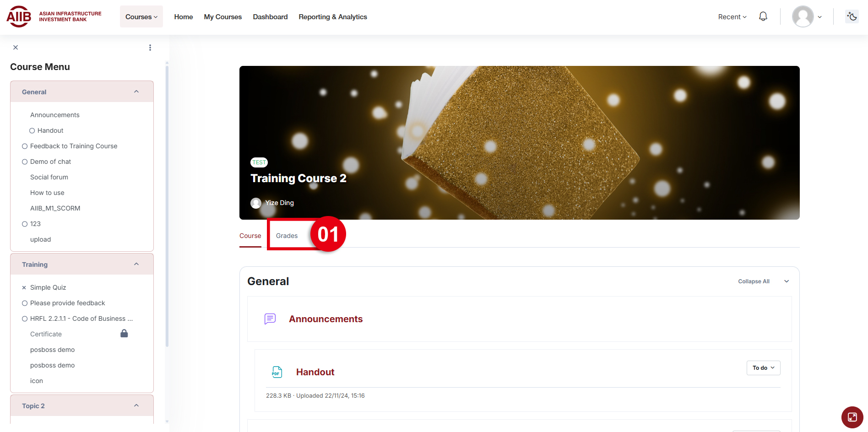Toggle Handout completion circle in sidebar

click(32, 131)
